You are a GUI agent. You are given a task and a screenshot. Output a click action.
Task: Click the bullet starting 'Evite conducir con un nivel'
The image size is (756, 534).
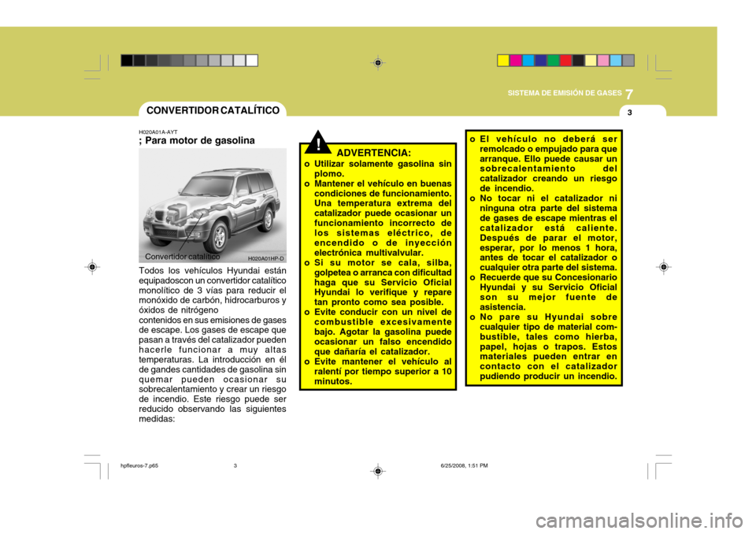tap(378, 332)
